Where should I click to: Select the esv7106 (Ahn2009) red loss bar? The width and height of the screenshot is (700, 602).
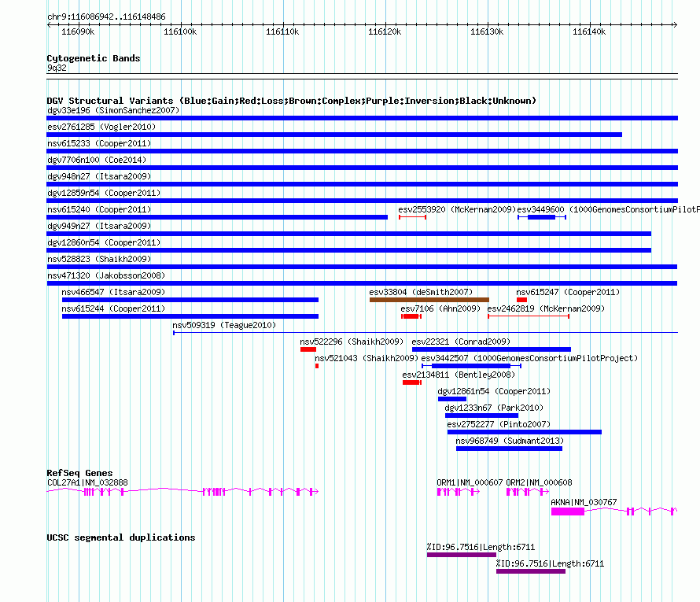411,316
